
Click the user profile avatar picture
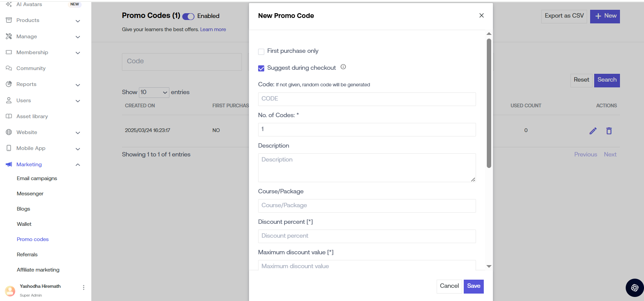[x=10, y=291]
